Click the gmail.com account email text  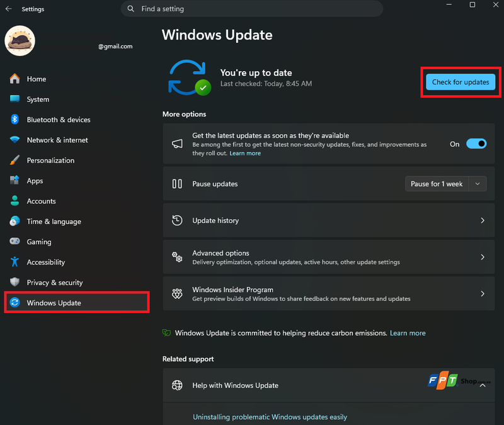[x=115, y=46]
